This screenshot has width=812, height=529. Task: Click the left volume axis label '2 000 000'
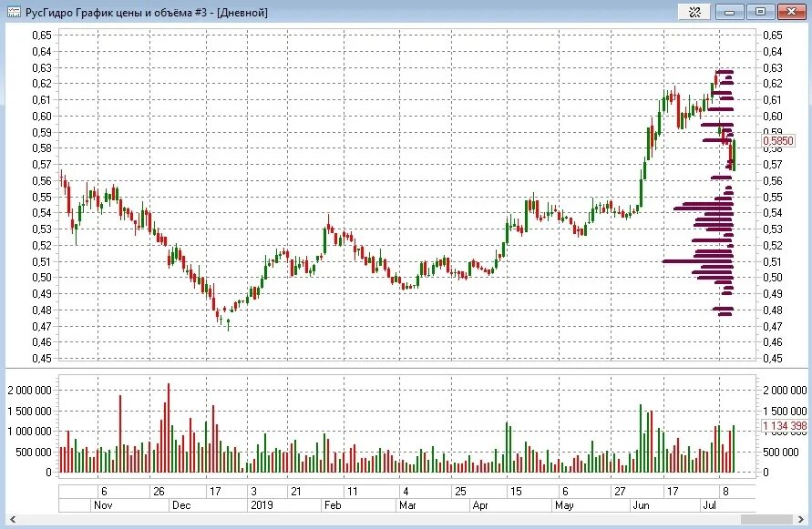pyautogui.click(x=29, y=391)
